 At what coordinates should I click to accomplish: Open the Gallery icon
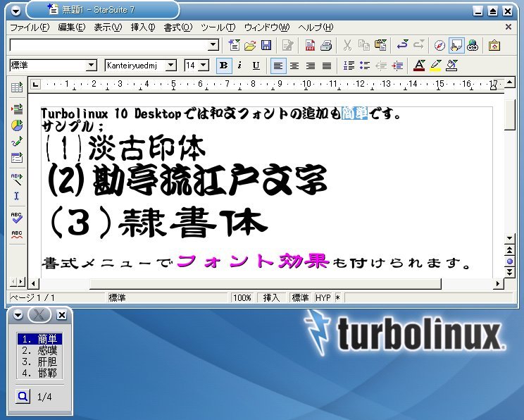click(494, 45)
